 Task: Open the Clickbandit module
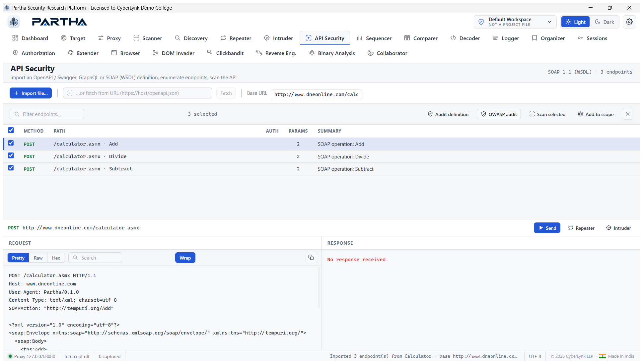(225, 53)
